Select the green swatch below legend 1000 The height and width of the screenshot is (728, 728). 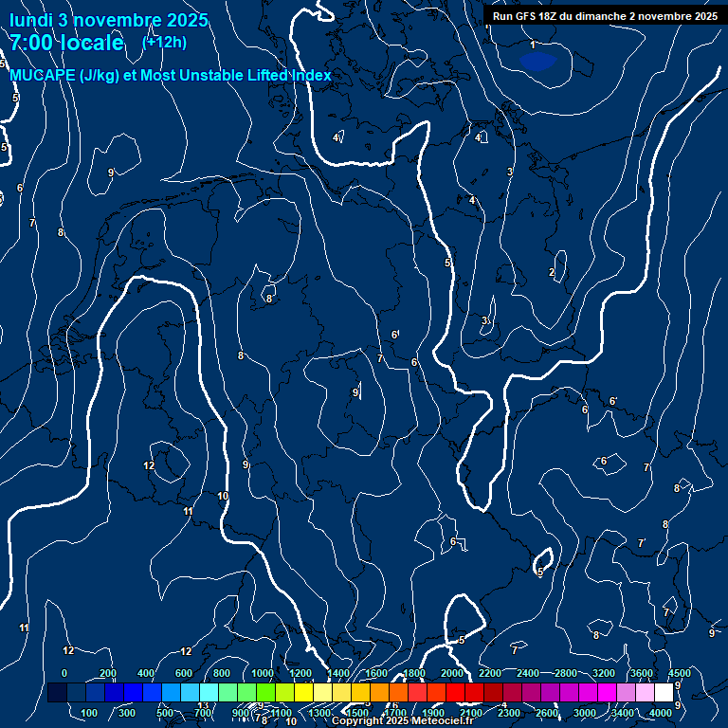click(265, 693)
